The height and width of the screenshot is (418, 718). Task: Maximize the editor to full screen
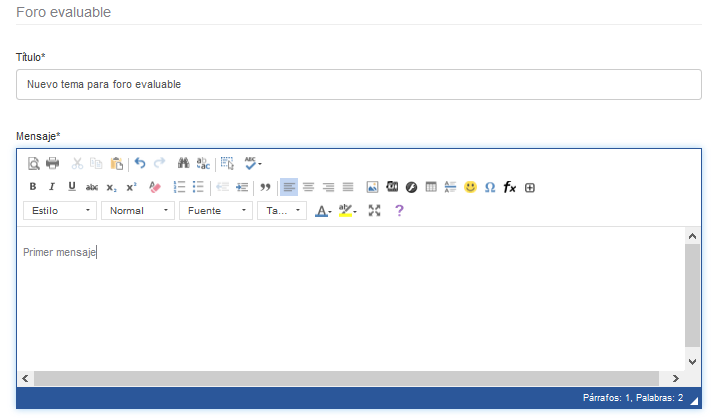375,211
